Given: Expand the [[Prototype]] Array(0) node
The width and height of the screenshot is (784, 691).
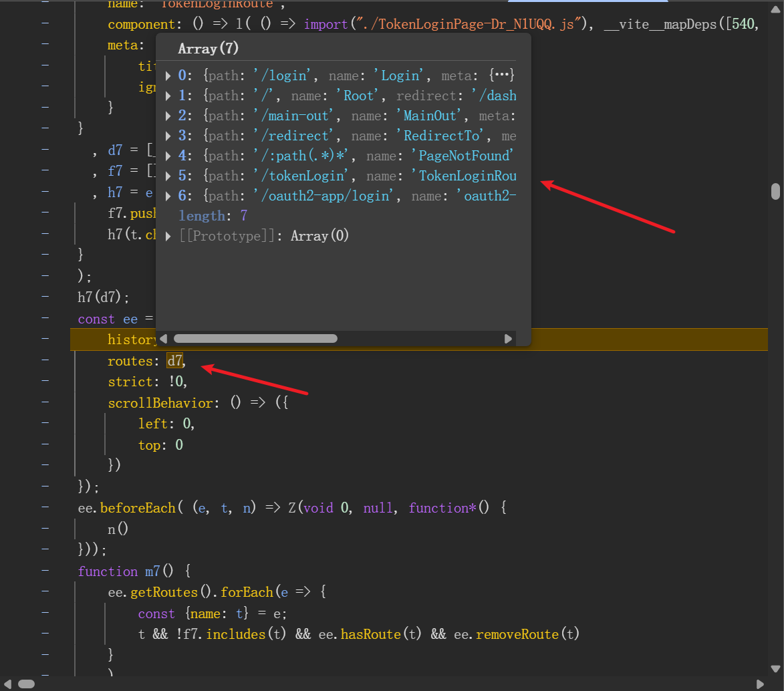Looking at the screenshot, I should click(x=168, y=236).
